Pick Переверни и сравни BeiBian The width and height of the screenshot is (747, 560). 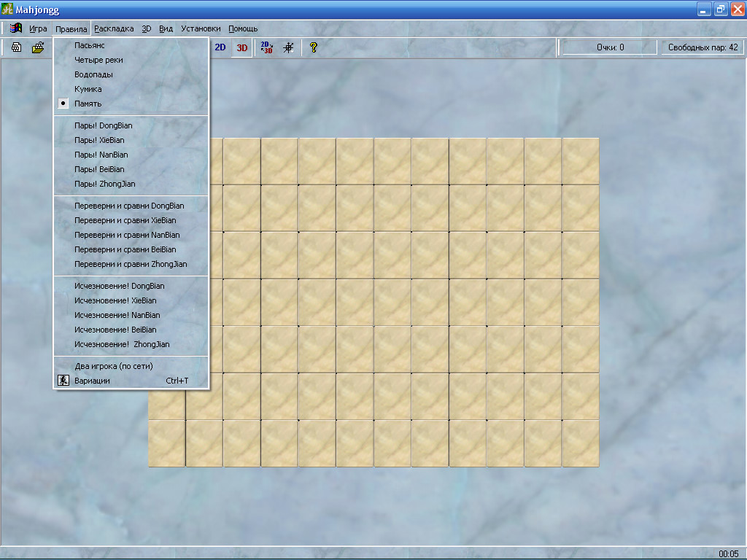point(131,249)
